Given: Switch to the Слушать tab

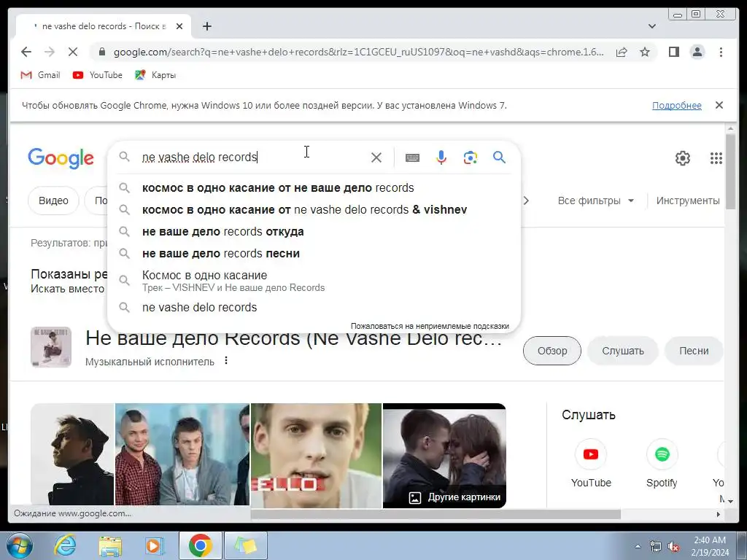Looking at the screenshot, I should click(x=623, y=351).
